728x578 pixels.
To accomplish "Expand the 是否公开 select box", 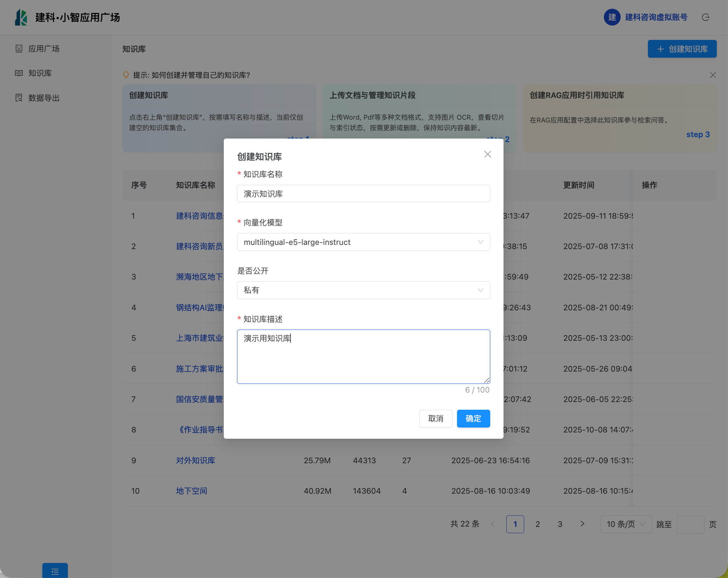I will tap(363, 290).
